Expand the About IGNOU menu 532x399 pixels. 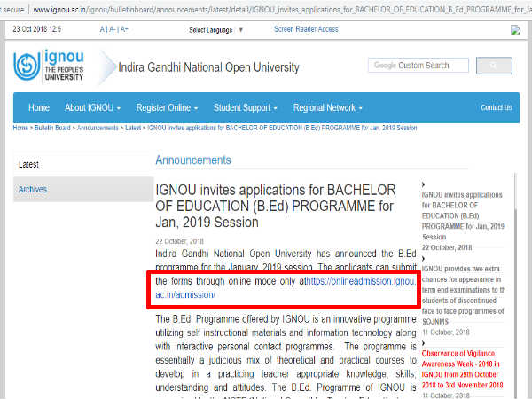(x=92, y=107)
